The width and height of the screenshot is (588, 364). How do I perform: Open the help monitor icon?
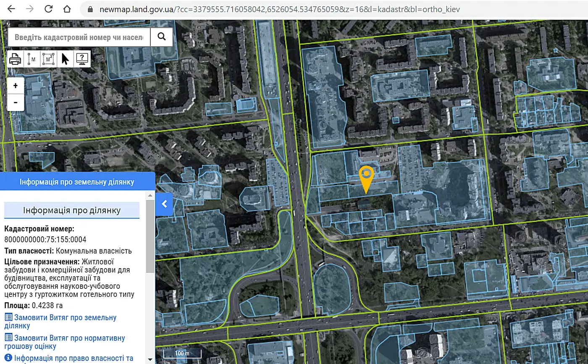[x=82, y=59]
